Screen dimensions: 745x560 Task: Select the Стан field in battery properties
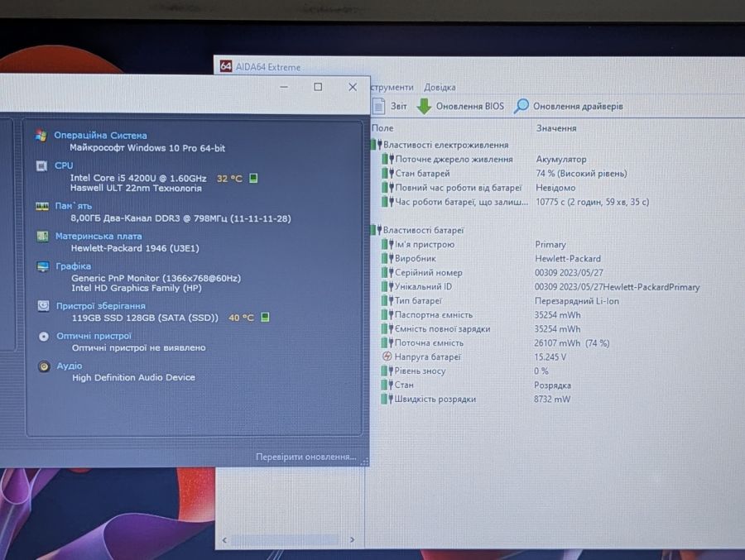tap(404, 385)
